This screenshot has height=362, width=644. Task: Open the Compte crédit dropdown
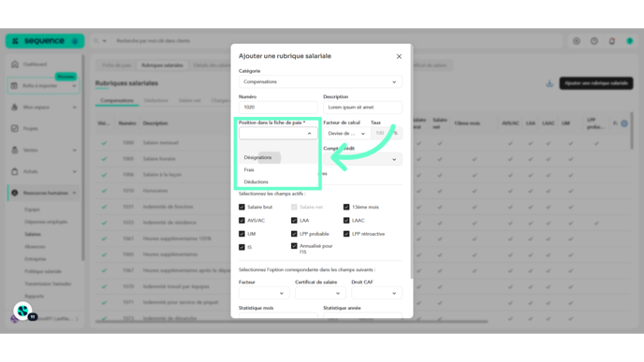click(x=362, y=159)
